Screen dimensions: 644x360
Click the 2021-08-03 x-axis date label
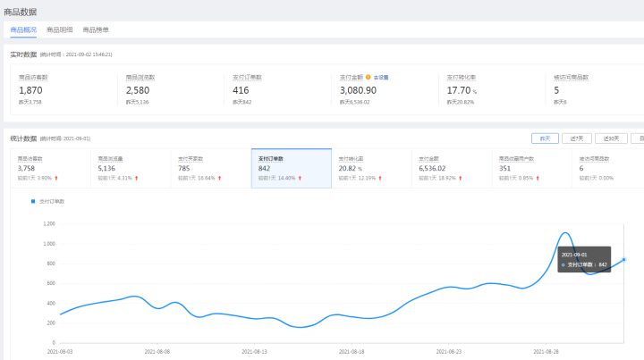60,352
